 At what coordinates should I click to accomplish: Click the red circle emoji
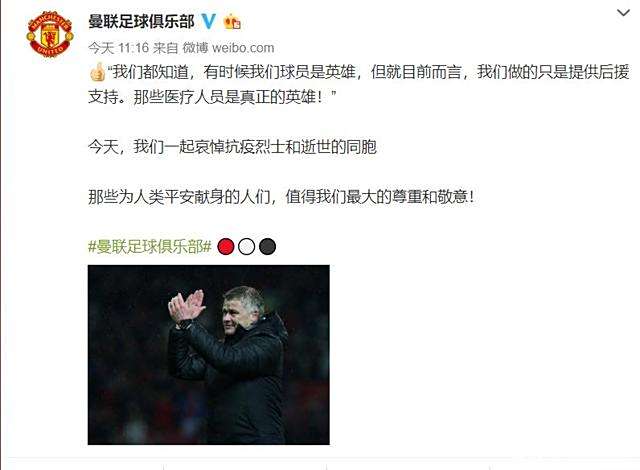click(x=226, y=246)
